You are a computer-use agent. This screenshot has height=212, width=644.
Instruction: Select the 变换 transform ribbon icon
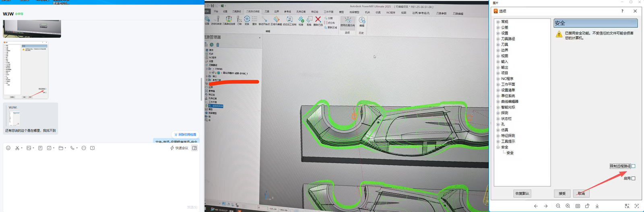click(247, 21)
